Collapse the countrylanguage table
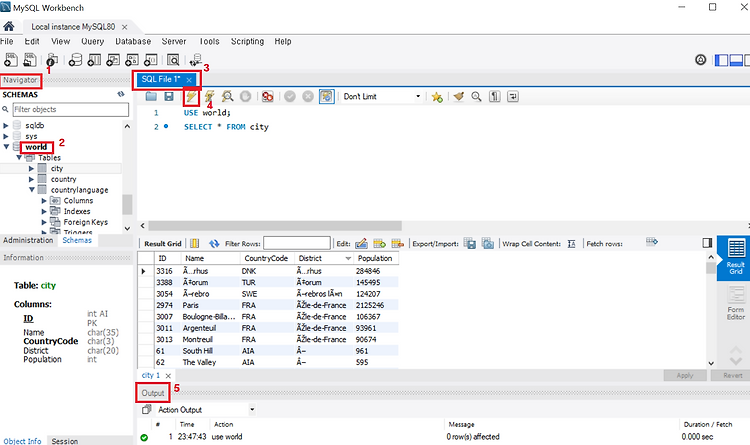 [x=32, y=190]
